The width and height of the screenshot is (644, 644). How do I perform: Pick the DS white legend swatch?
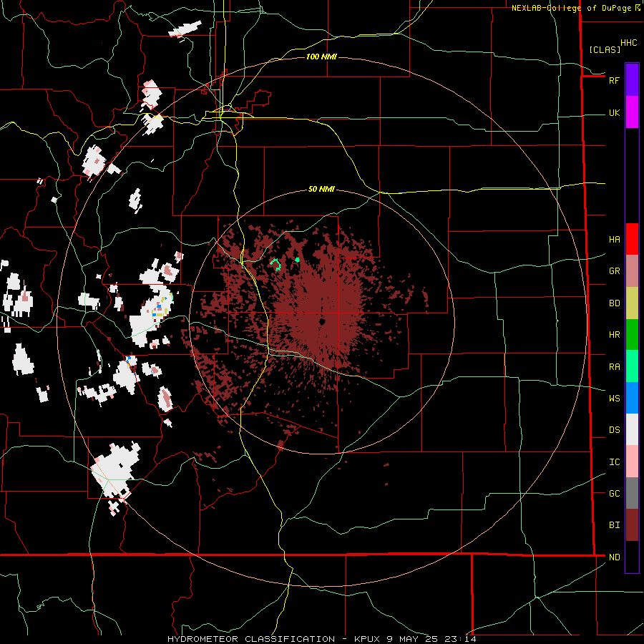pyautogui.click(x=632, y=429)
